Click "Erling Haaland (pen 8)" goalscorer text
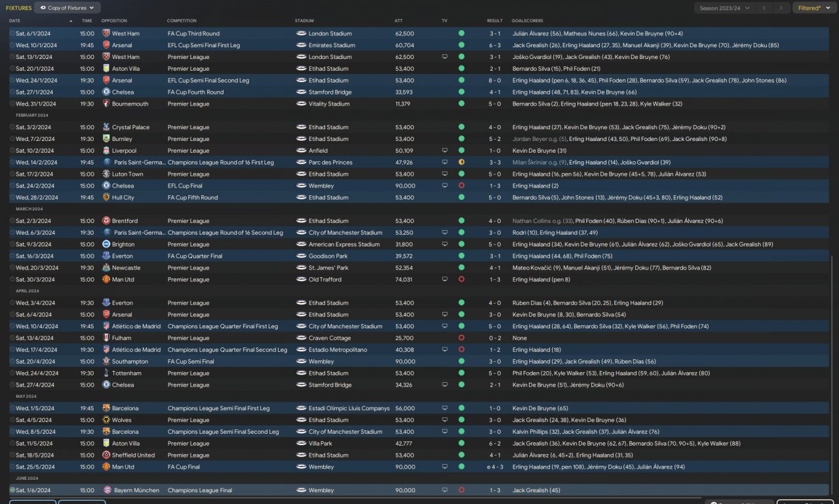Screen dimensions: 839x504 click(541, 279)
